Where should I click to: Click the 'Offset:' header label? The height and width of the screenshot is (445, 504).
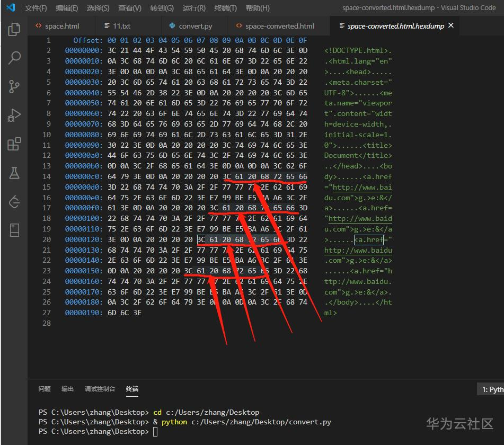(x=88, y=40)
